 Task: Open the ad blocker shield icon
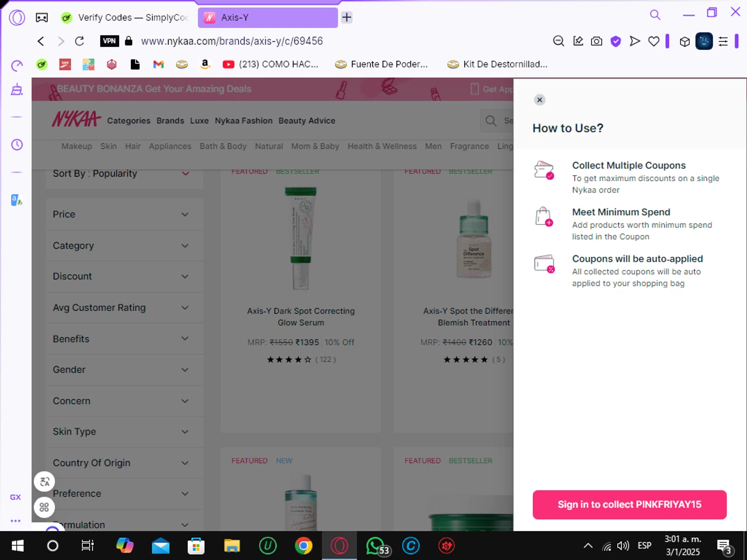[x=616, y=41]
